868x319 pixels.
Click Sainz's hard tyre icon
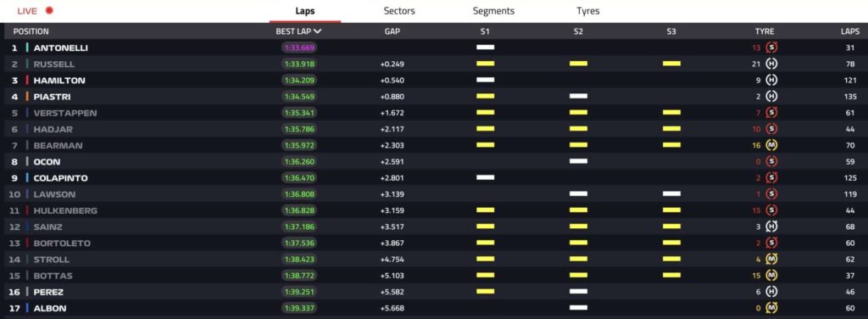[x=771, y=227]
